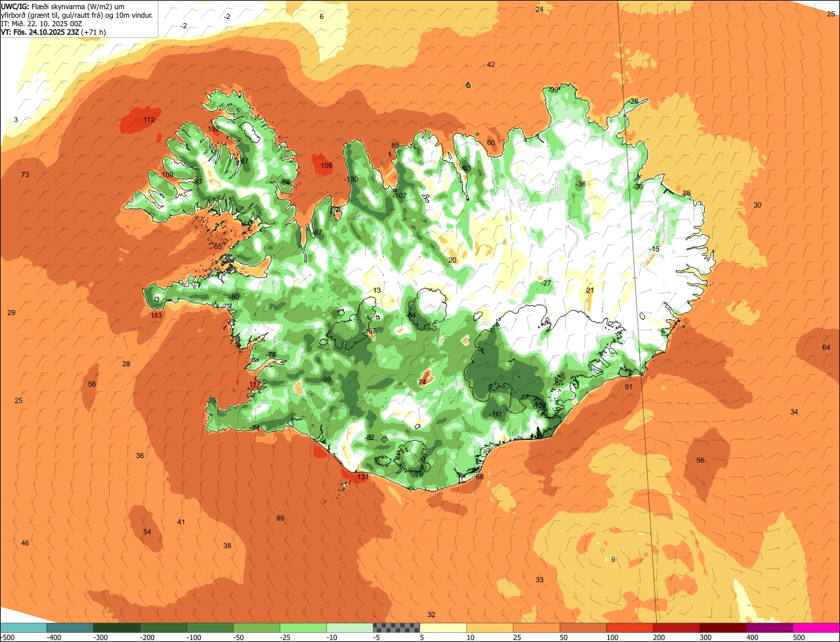Click the '60' value on the north coast

click(x=491, y=142)
